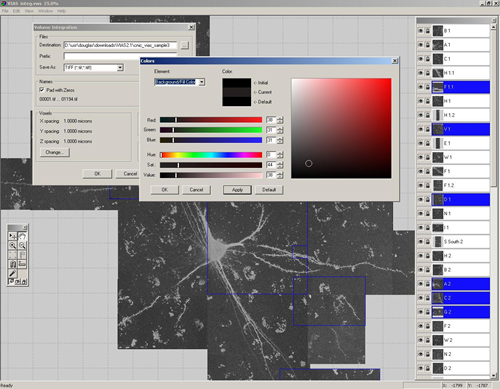Click the down arrow of layer list scrollbar
Screen dimensions: 500x389
point(494,375)
